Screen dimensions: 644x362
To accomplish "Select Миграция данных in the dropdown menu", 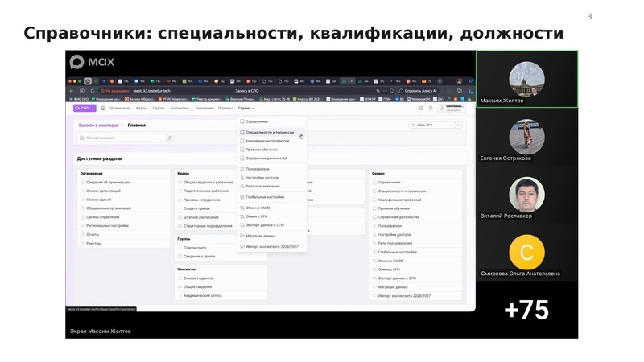I will [272, 236].
